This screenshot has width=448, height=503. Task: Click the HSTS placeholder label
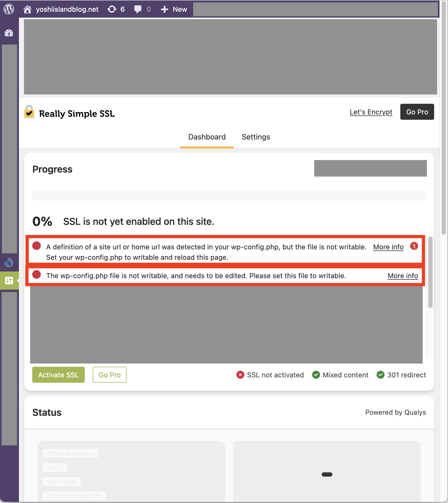(55, 468)
